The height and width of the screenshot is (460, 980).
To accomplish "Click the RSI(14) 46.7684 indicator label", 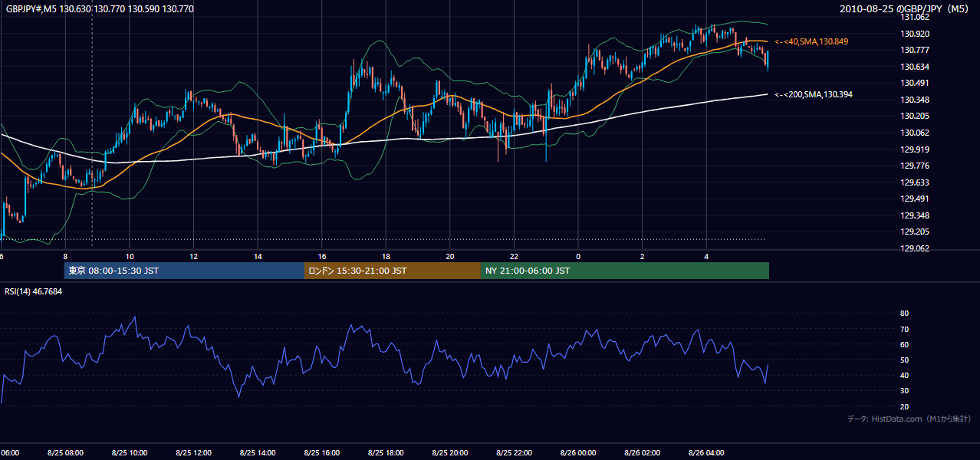I will coord(34,291).
